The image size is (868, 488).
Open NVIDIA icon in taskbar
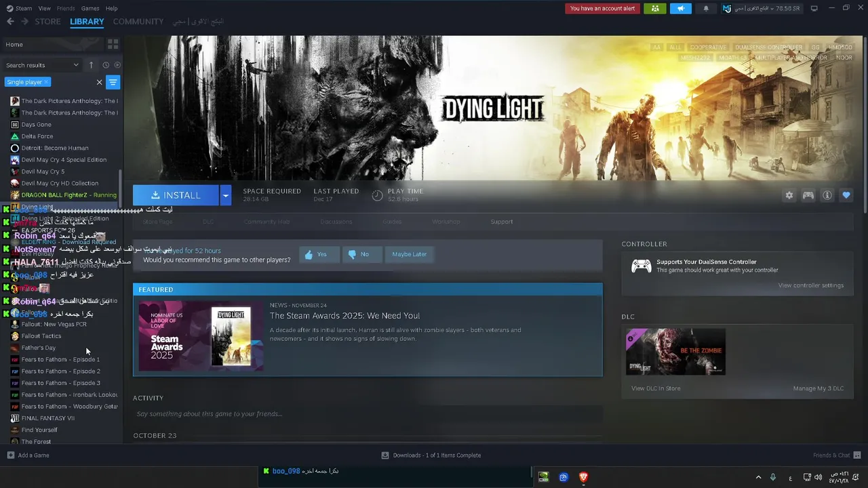[543, 477]
